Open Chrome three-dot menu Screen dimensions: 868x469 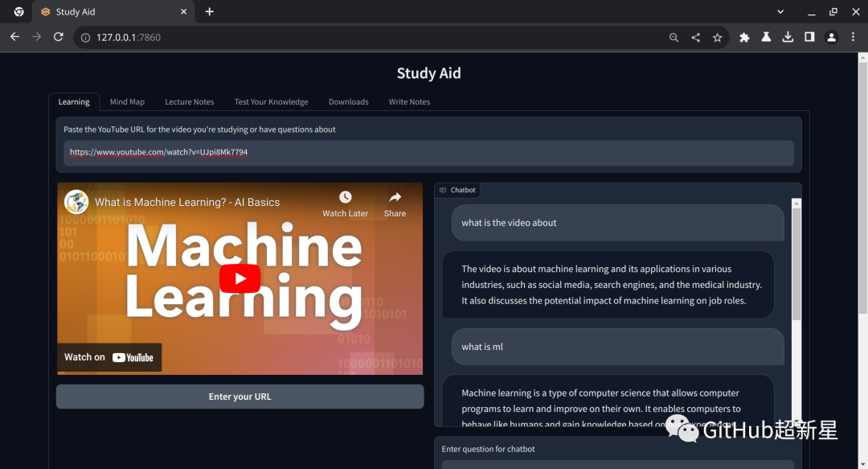853,37
